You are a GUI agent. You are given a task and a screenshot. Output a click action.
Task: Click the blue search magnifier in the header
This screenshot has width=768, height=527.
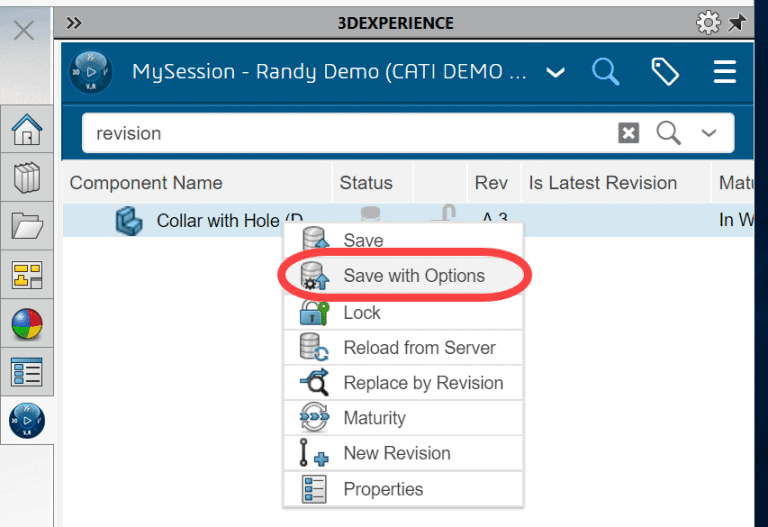pyautogui.click(x=605, y=72)
